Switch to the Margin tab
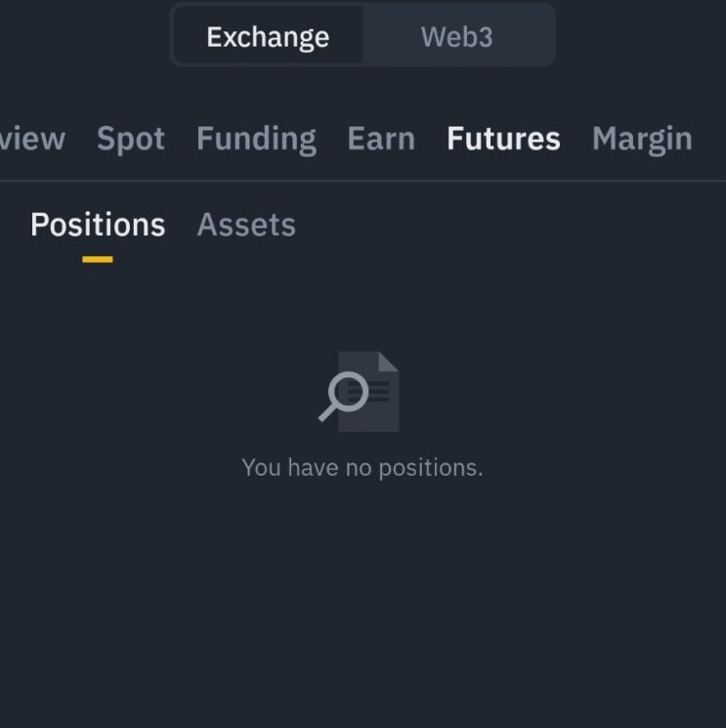Image resolution: width=726 pixels, height=728 pixels. pyautogui.click(x=642, y=139)
